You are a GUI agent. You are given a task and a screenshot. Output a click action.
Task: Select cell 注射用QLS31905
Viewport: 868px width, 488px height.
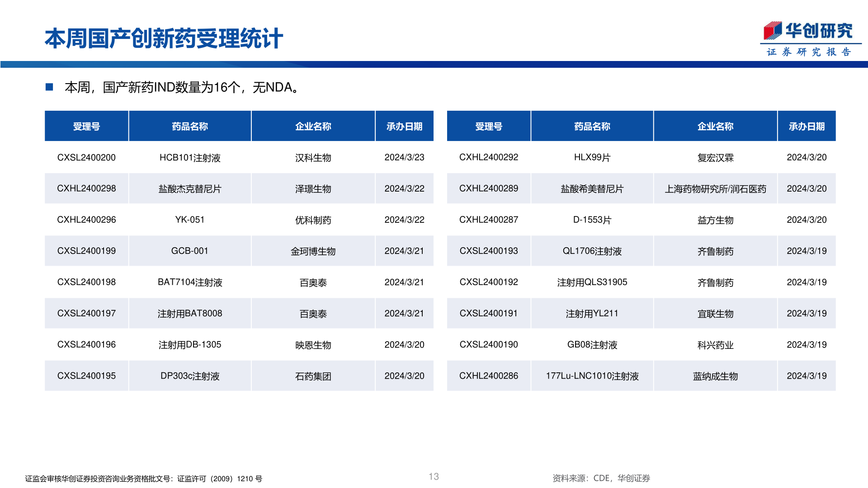(x=592, y=282)
